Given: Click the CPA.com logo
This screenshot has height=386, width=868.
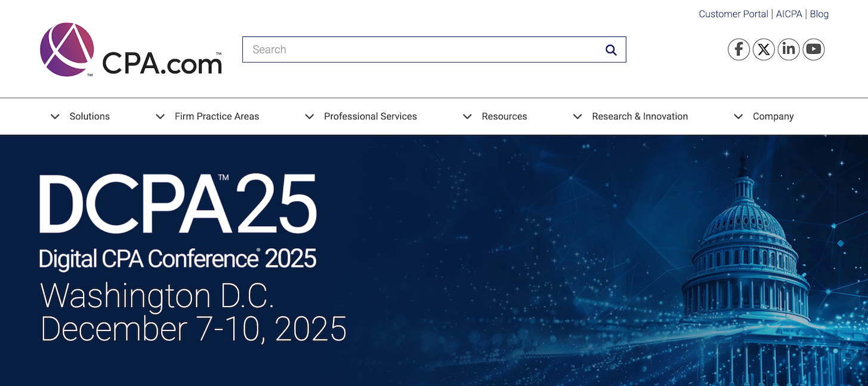Looking at the screenshot, I should click(x=131, y=50).
